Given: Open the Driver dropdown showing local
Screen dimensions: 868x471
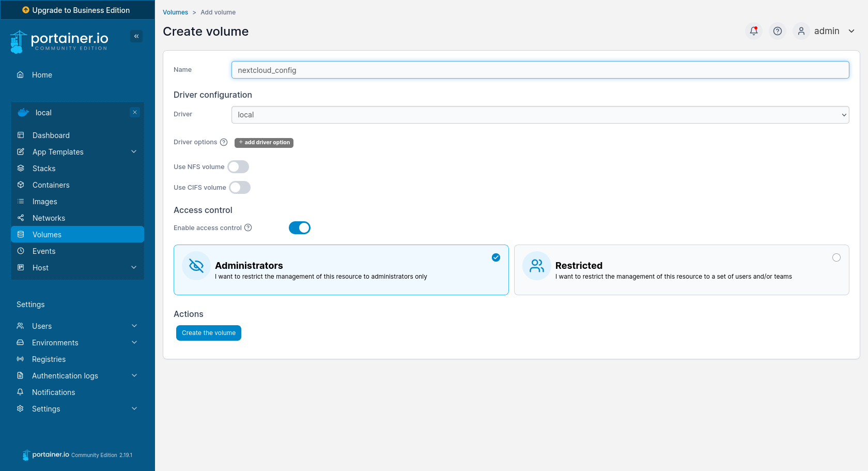Looking at the screenshot, I should tap(540, 115).
